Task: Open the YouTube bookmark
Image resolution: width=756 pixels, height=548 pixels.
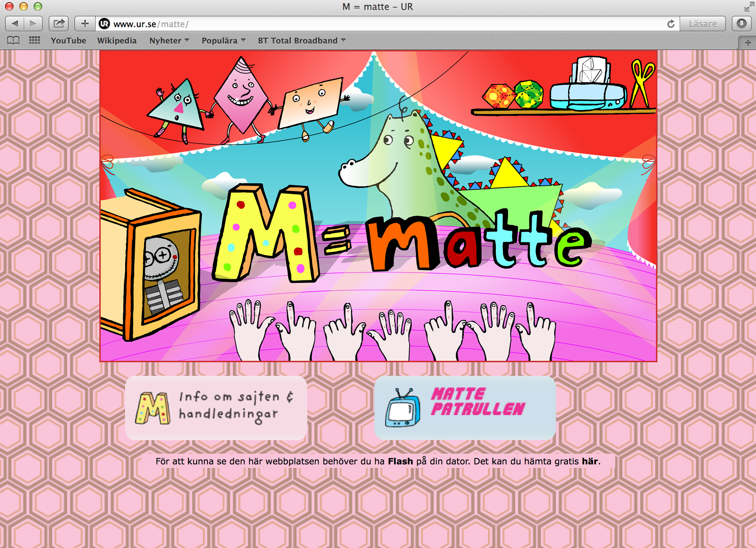Action: [68, 41]
